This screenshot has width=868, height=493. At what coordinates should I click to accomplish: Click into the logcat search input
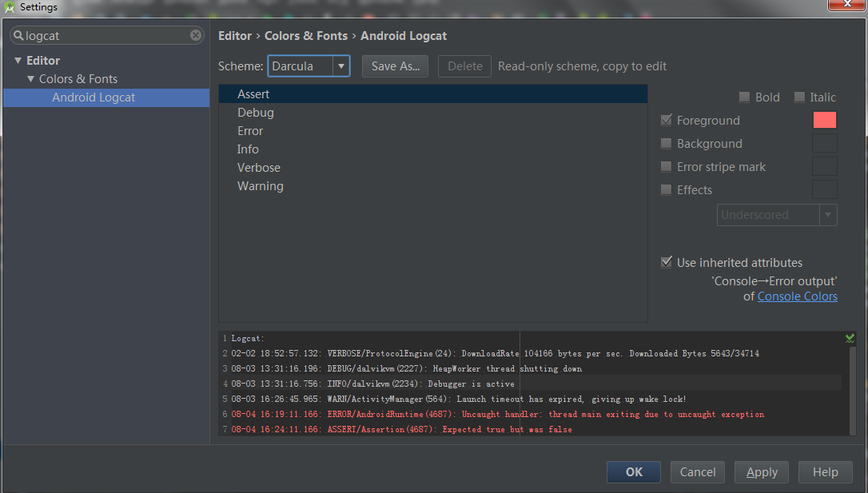tap(106, 35)
